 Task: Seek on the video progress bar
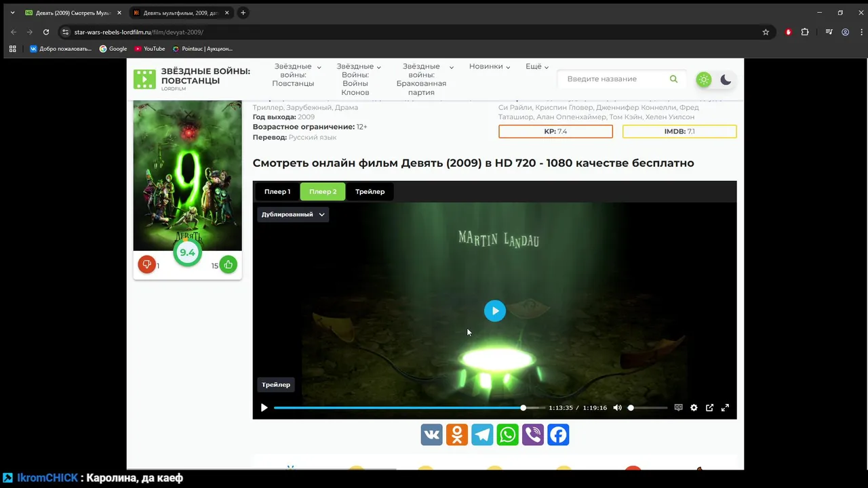click(x=410, y=408)
